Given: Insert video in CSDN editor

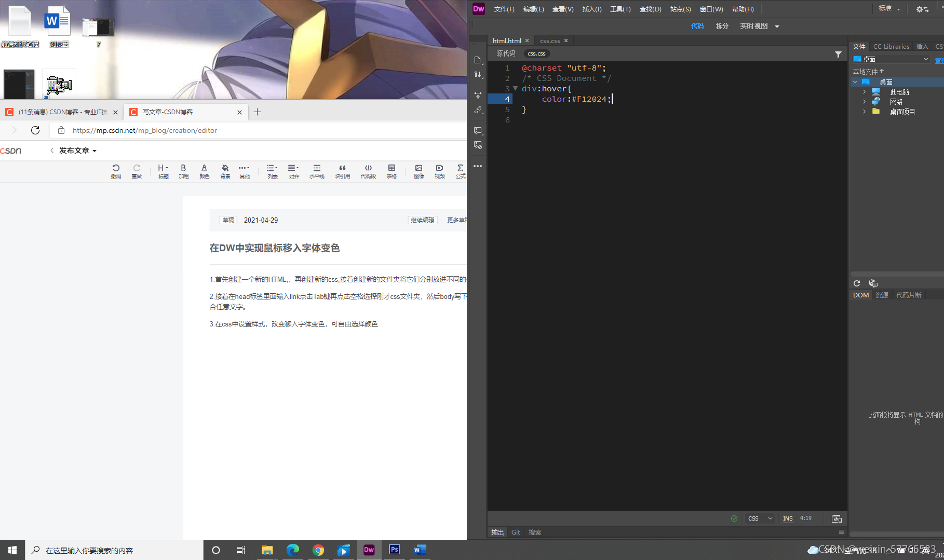Looking at the screenshot, I should click(439, 171).
